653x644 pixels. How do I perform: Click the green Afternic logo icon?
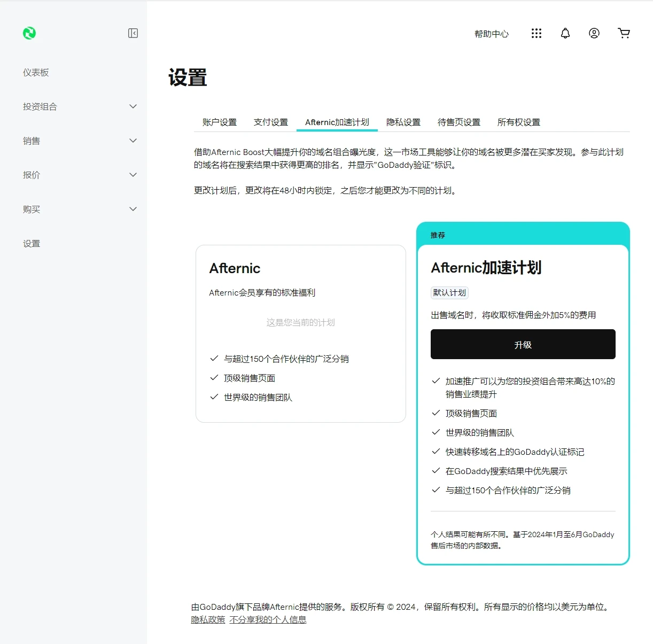click(x=29, y=33)
